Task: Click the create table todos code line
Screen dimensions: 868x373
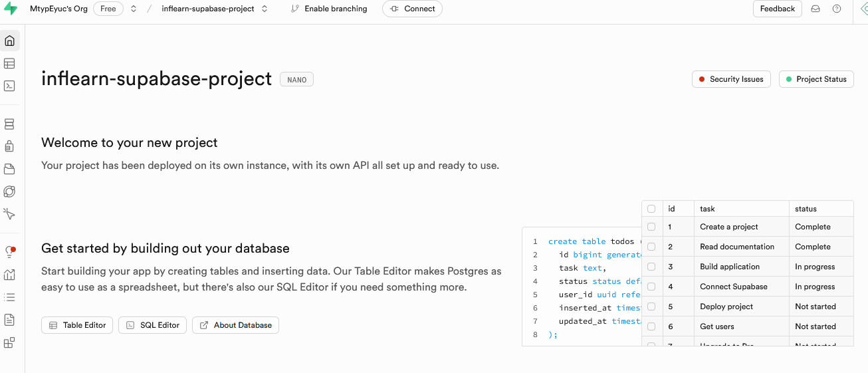Action: point(594,241)
